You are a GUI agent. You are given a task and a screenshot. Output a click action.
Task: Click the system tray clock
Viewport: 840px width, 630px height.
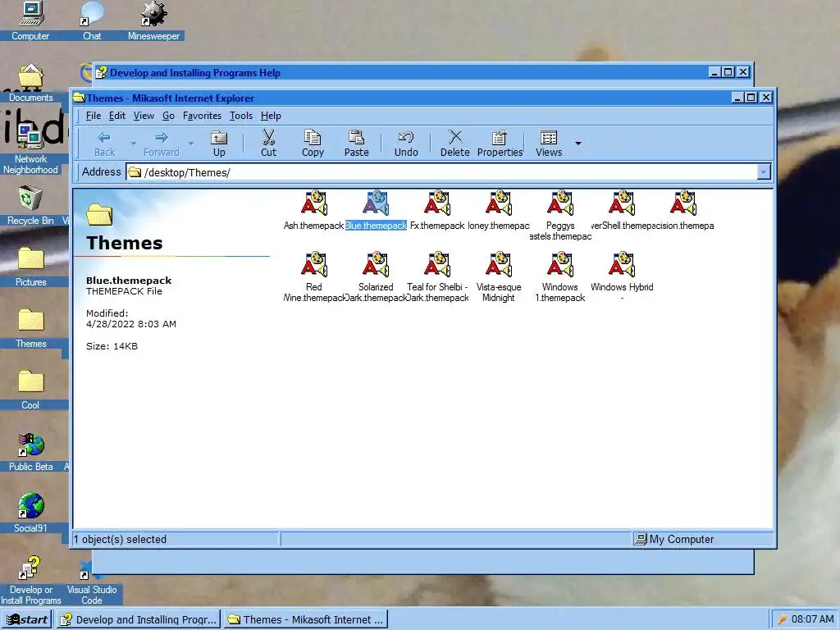(x=813, y=619)
